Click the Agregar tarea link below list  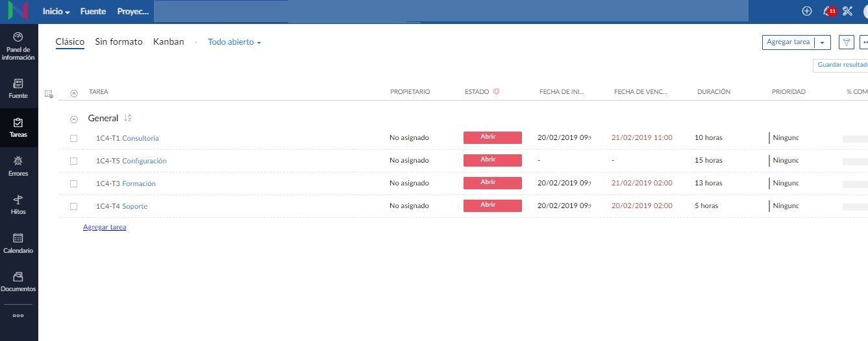coord(105,228)
